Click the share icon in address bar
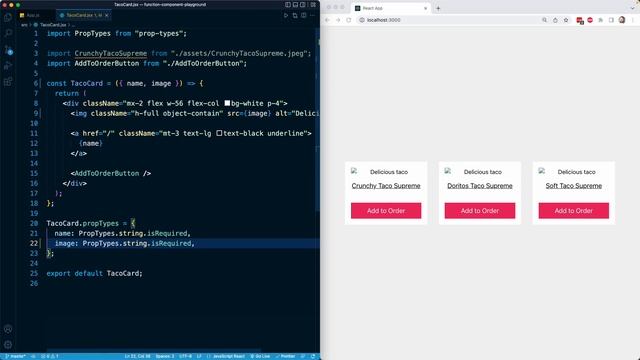This screenshot has height=360, width=640. pos(555,20)
